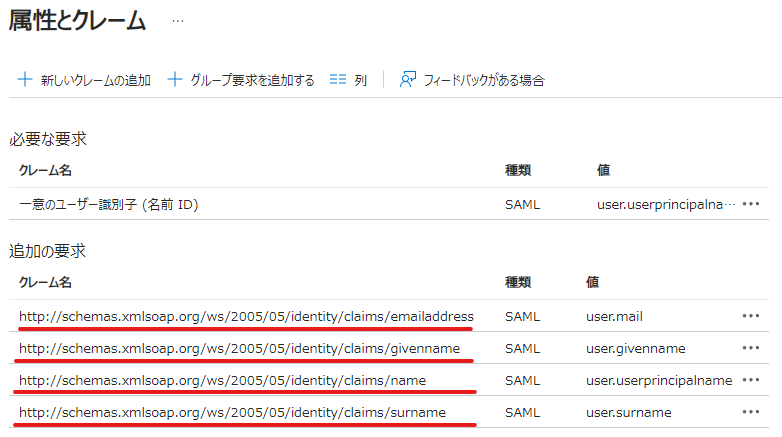Viewport: 782px width, 437px height.
Task: Click the user.mail value
Action: click(x=614, y=316)
